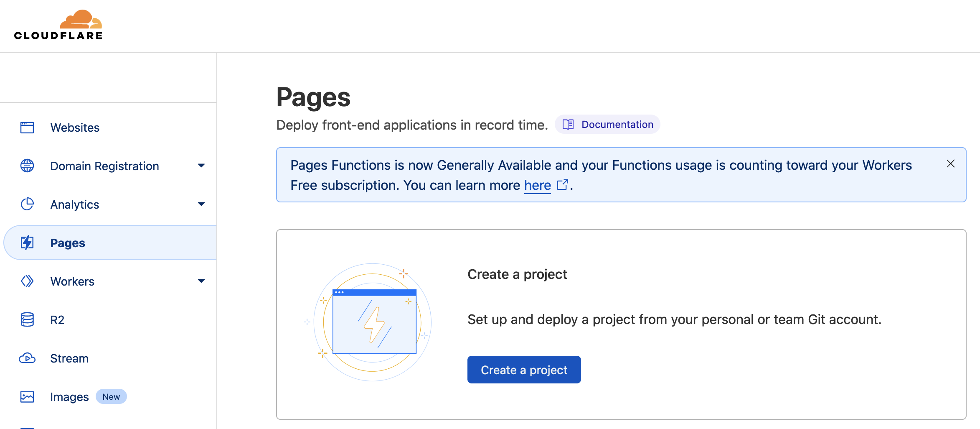Click the Images picture icon
Image resolution: width=980 pixels, height=429 pixels.
point(27,396)
